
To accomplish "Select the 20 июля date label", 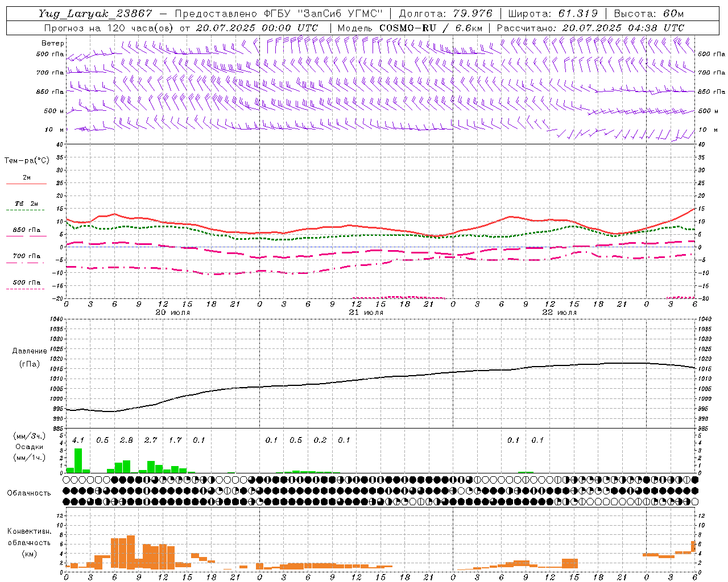I will pos(173,312).
